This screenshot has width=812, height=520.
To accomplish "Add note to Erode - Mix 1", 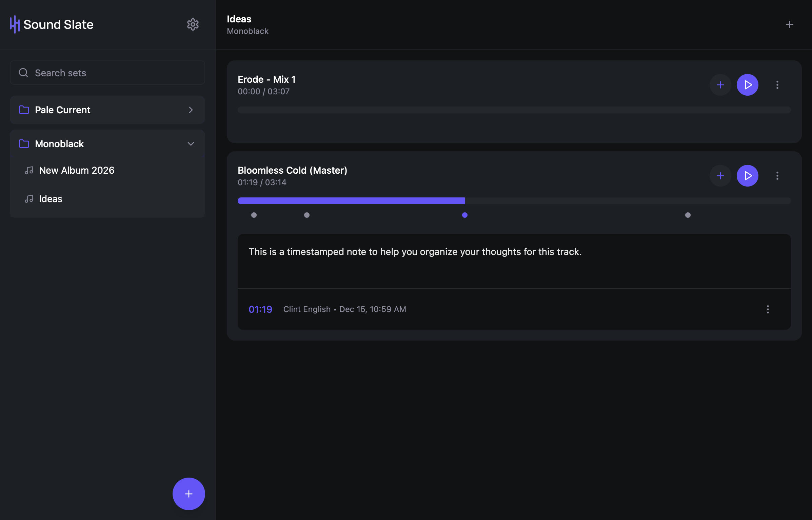I will click(x=720, y=85).
